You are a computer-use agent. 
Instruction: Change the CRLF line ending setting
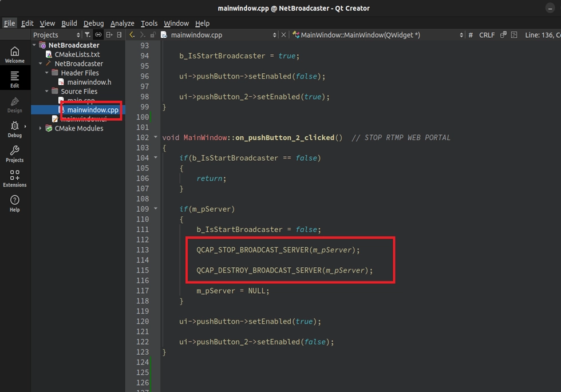tap(487, 35)
